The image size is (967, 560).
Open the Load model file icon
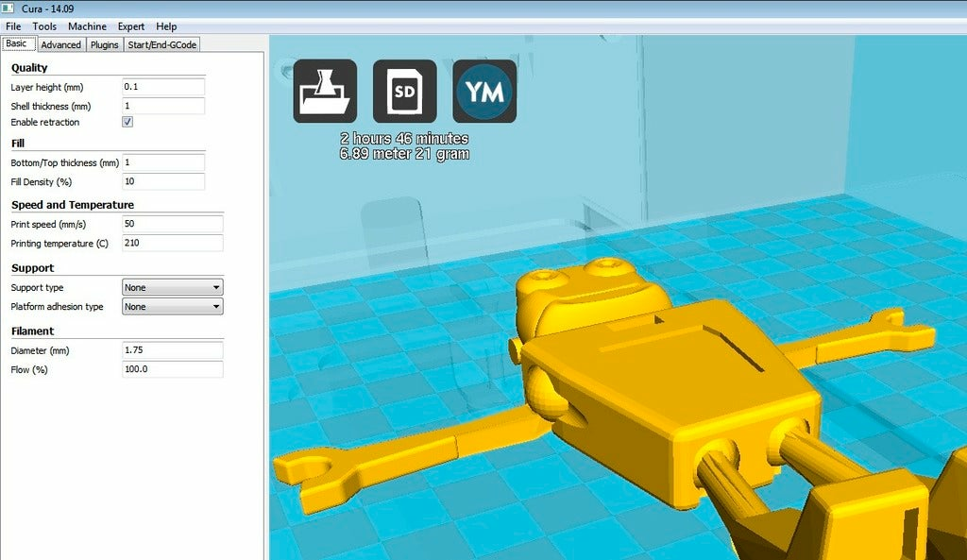click(324, 91)
